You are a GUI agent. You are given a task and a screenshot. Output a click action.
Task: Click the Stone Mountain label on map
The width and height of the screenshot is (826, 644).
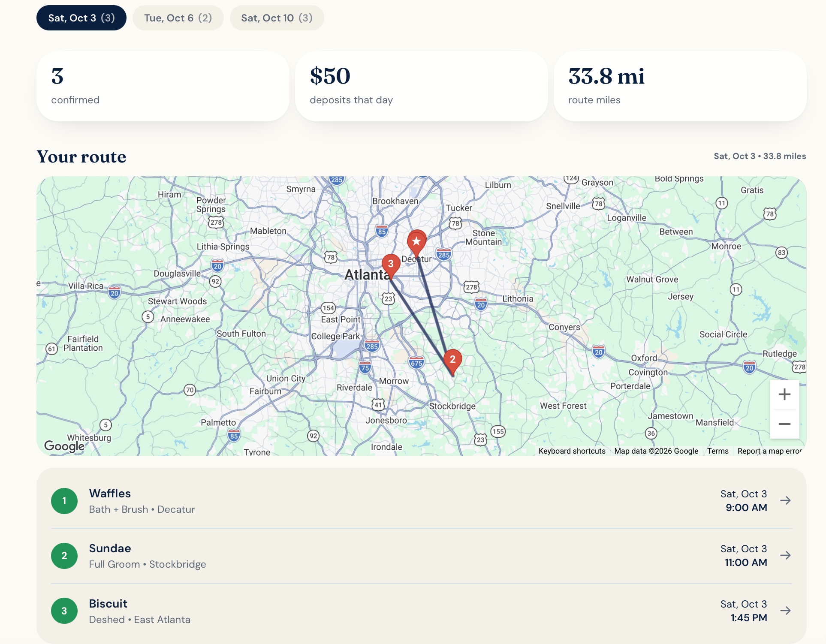pyautogui.click(x=484, y=238)
